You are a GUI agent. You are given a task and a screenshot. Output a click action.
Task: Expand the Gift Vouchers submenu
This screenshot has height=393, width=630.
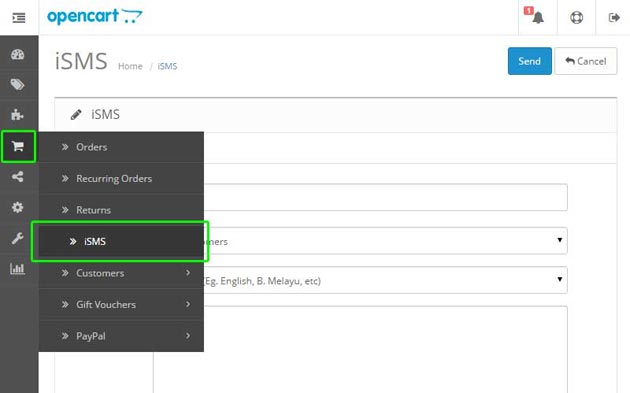[x=121, y=304]
